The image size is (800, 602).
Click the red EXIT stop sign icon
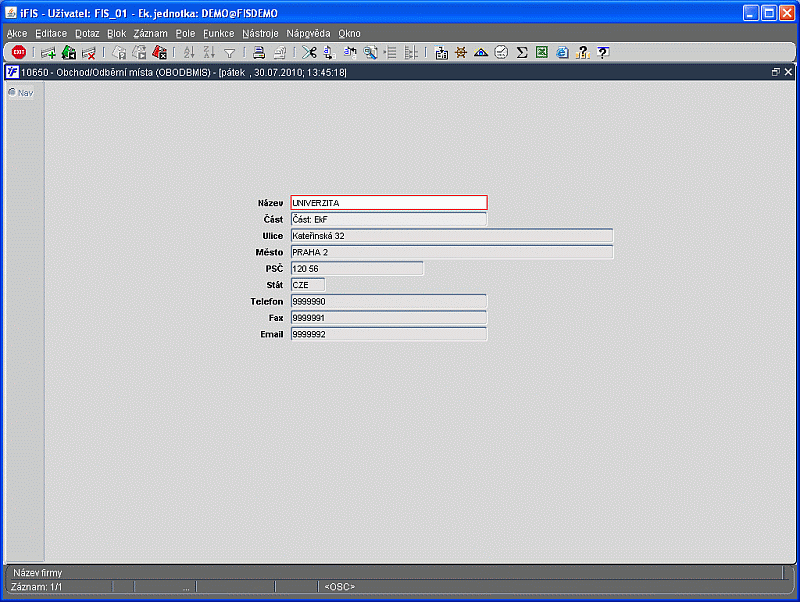(19, 52)
